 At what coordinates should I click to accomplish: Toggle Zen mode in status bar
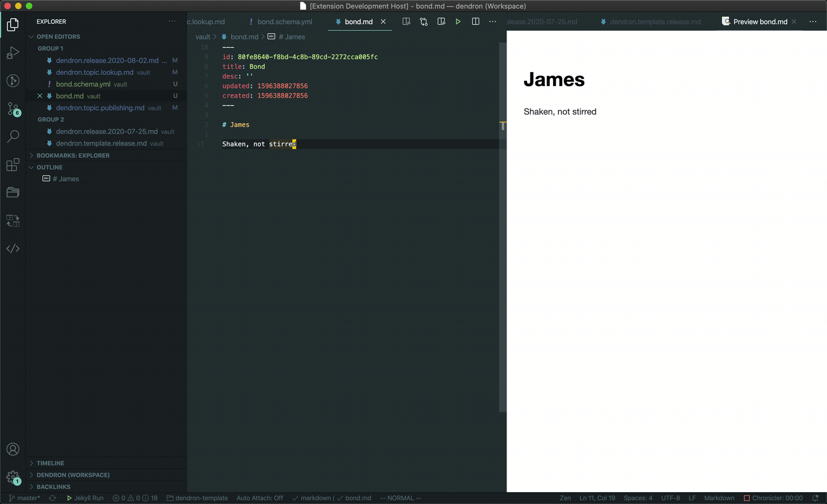[565, 498]
